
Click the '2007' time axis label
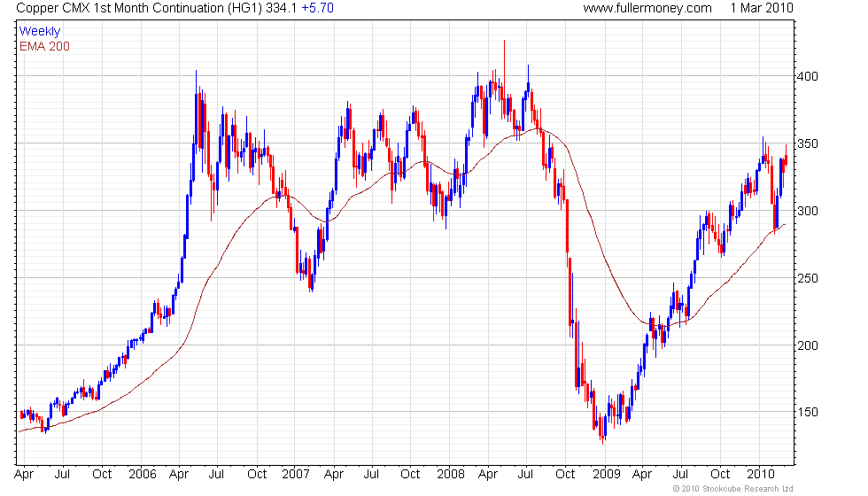click(296, 475)
